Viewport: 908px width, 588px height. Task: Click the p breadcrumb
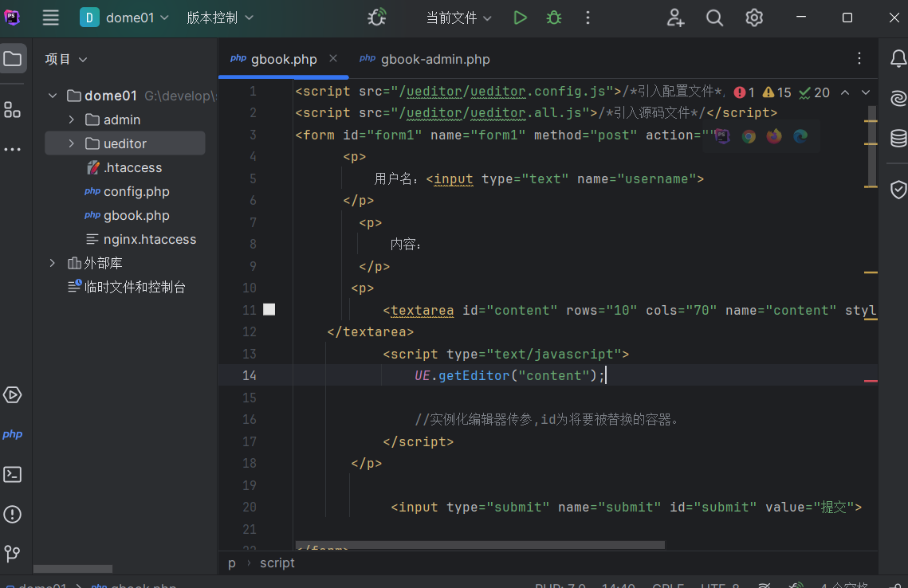(232, 563)
